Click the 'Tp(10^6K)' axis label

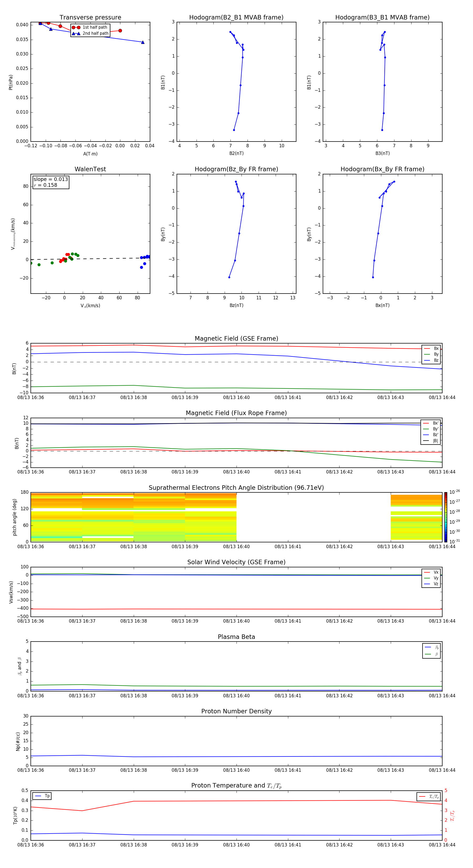click(x=15, y=815)
